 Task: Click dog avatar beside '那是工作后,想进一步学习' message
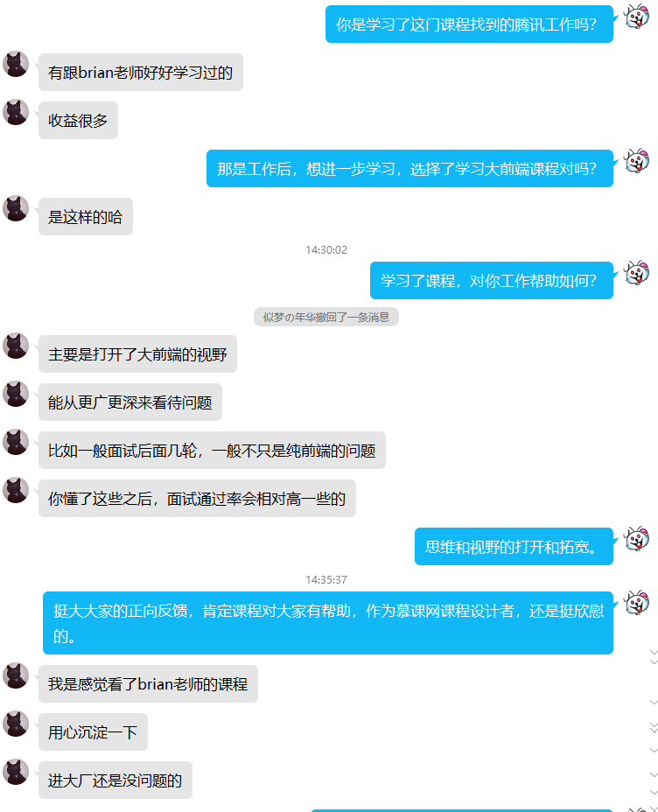[x=636, y=161]
